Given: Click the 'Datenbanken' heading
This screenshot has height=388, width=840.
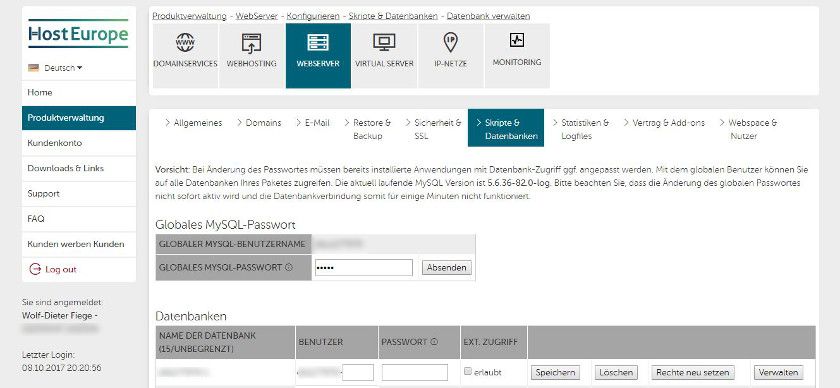Looking at the screenshot, I should pos(191,316).
